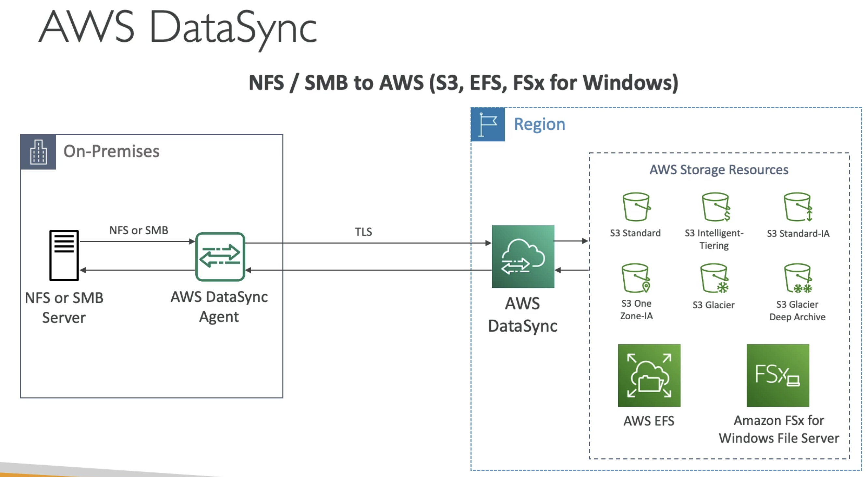Click the 'On-Premises' label
868x477 pixels.
pos(111,151)
